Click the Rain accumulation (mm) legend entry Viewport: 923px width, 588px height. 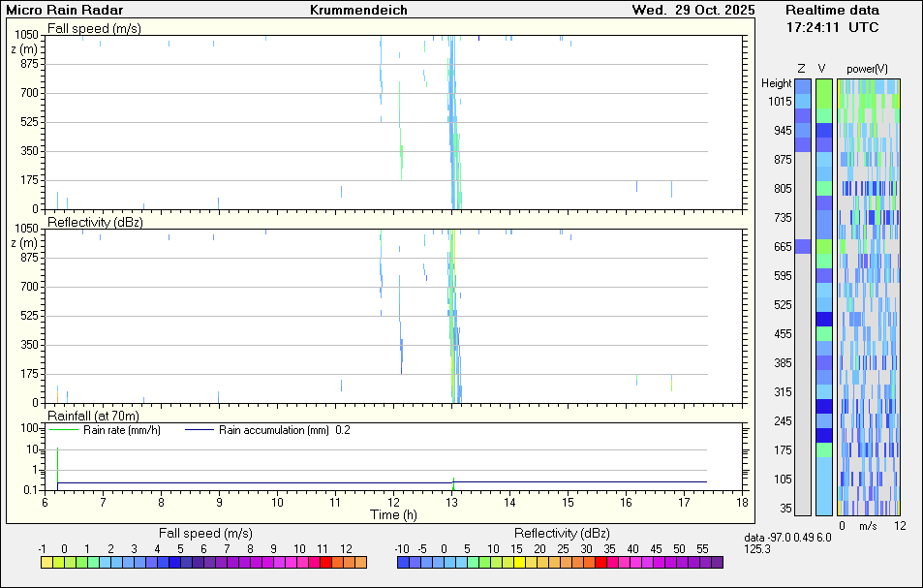(x=274, y=429)
